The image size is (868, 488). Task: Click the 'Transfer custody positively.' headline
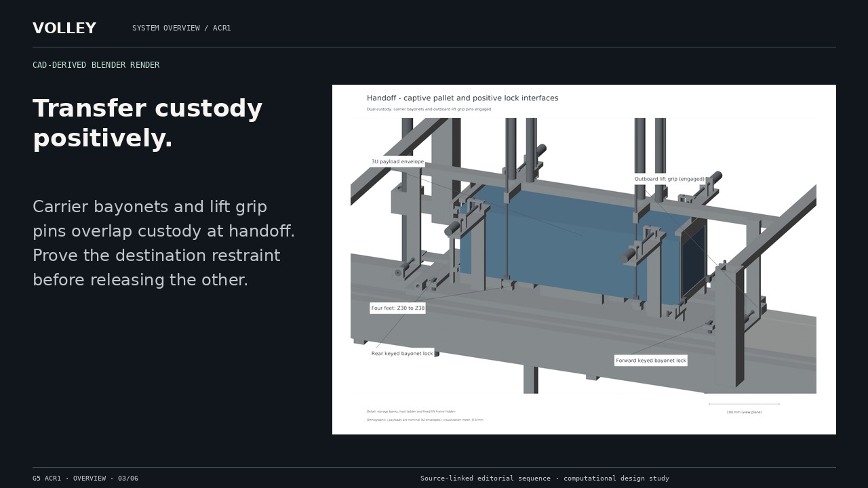[x=147, y=123]
